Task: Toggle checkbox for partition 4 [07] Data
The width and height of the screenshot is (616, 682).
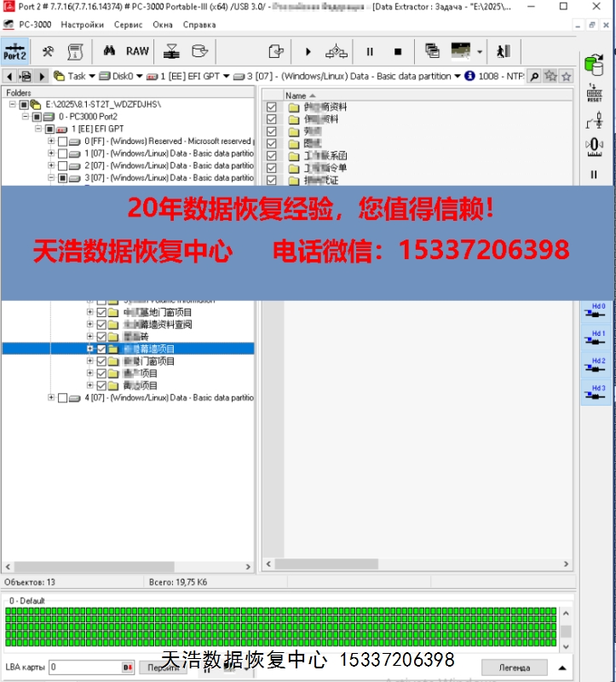Action: [x=62, y=398]
